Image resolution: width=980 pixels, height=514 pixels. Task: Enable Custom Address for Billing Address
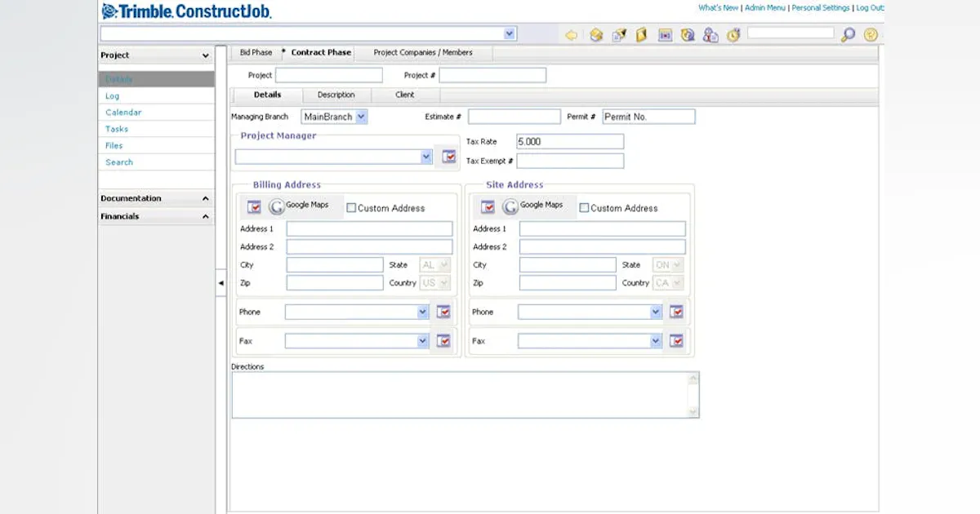[351, 208]
